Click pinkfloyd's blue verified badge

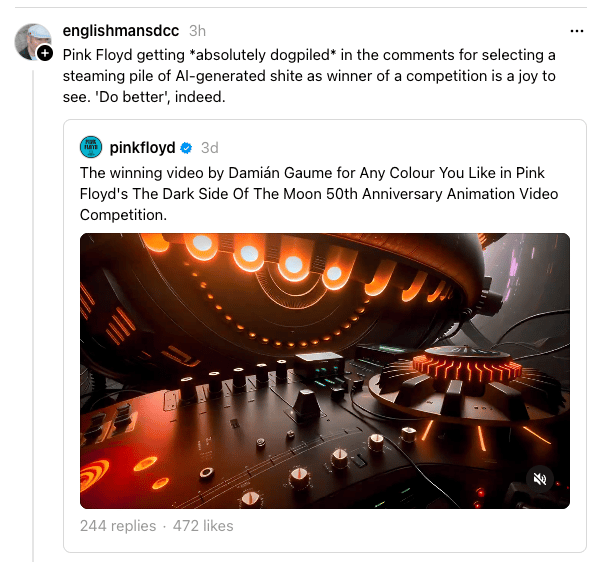click(186, 148)
